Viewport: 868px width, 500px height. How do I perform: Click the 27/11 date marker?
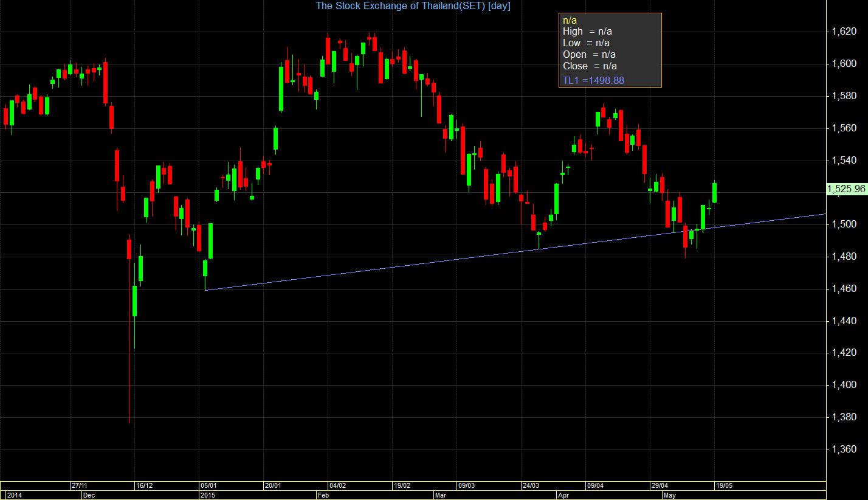80,486
